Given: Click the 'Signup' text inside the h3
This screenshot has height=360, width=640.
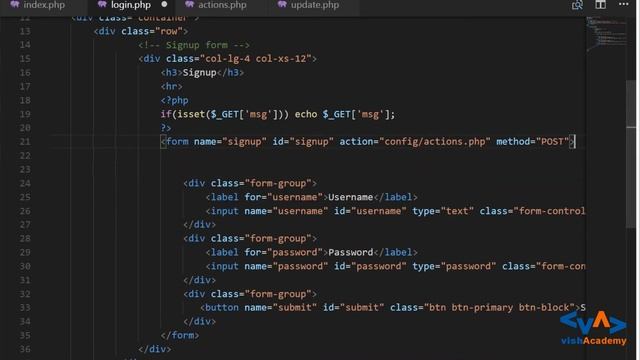Looking at the screenshot, I should 199,73.
